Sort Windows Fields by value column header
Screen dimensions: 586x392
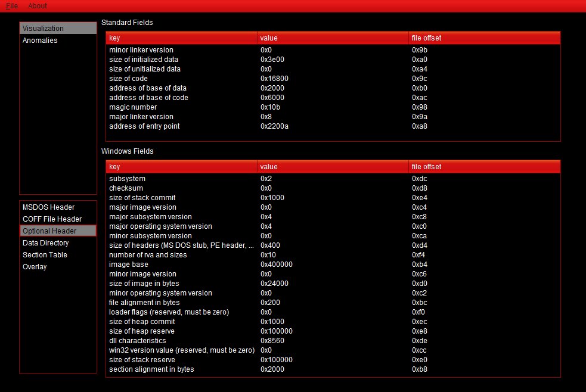click(333, 167)
